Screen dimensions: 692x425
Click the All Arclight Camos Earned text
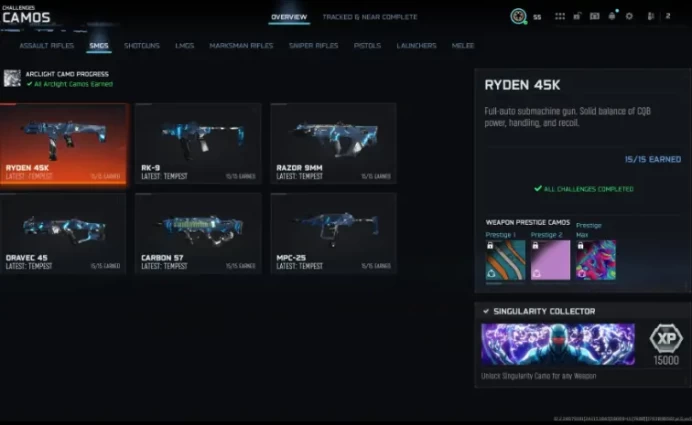(73, 84)
